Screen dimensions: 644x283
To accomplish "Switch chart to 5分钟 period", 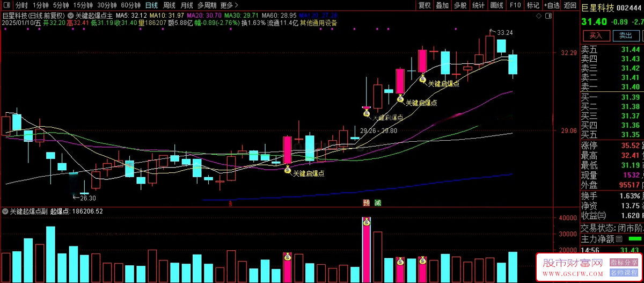I will (x=61, y=5).
